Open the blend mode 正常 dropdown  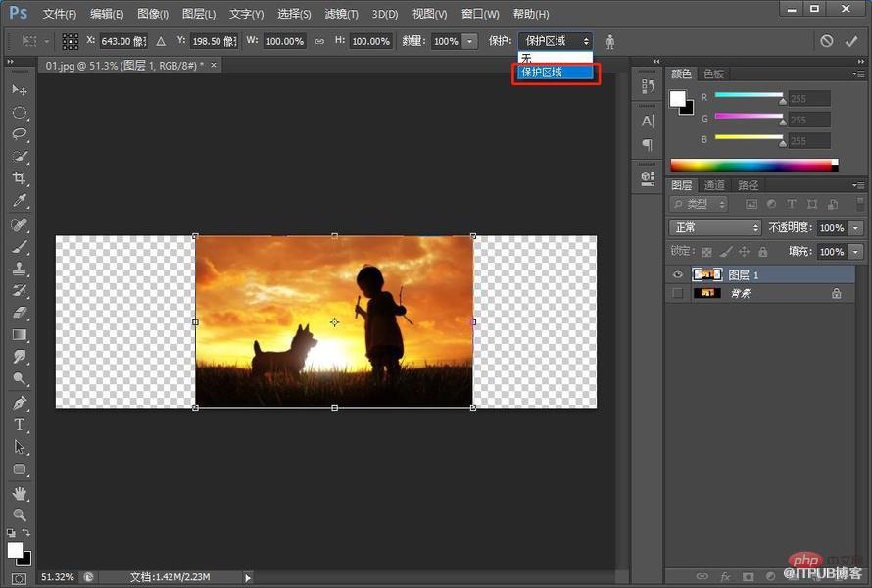tap(714, 227)
